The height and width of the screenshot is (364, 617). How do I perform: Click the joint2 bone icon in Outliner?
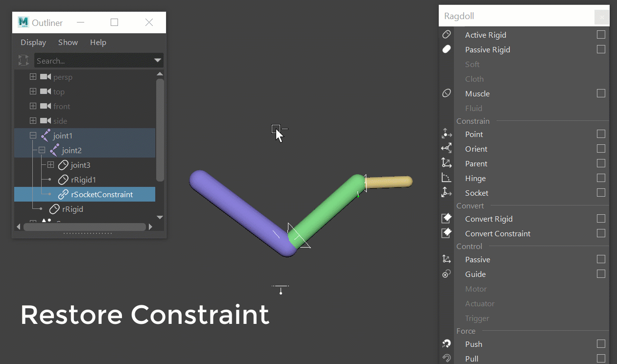pos(54,150)
